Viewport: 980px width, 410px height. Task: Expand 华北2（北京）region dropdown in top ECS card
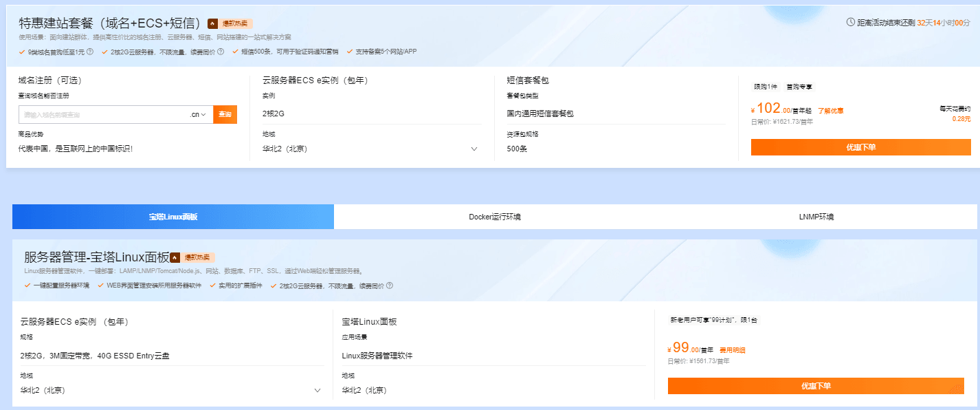point(474,149)
